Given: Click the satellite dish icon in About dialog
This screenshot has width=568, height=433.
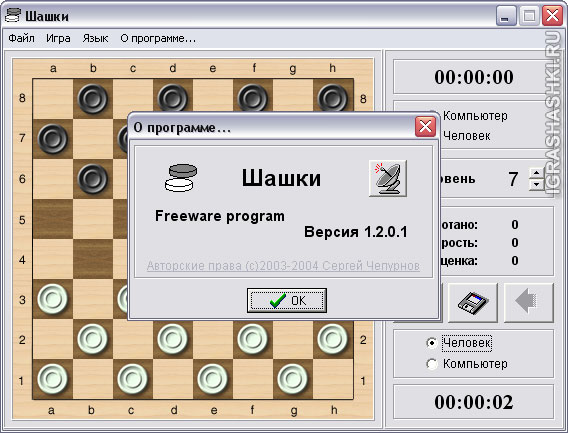Looking at the screenshot, I should 388,178.
